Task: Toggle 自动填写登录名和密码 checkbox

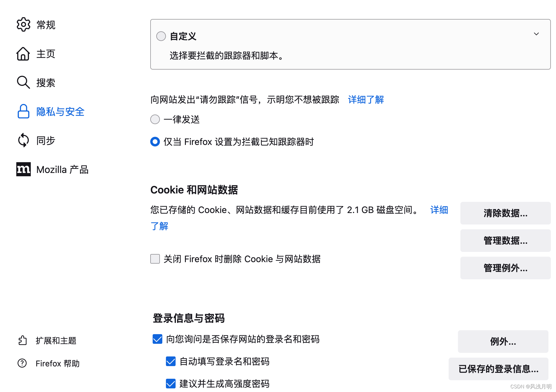Action: [171, 361]
